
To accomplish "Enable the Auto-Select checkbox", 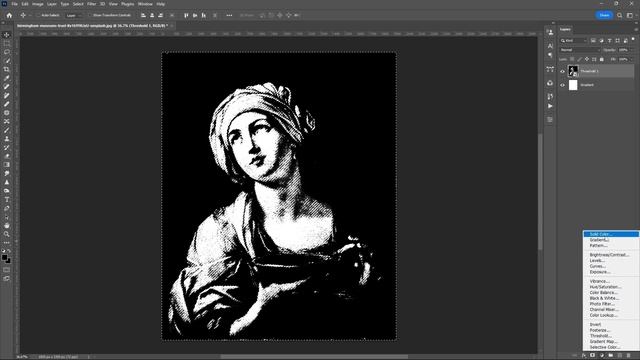I will (39, 15).
